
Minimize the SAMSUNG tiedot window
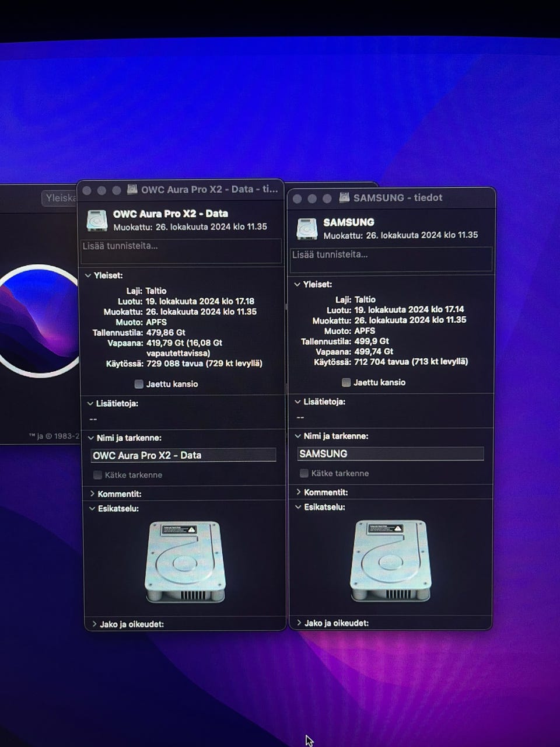pos(312,198)
